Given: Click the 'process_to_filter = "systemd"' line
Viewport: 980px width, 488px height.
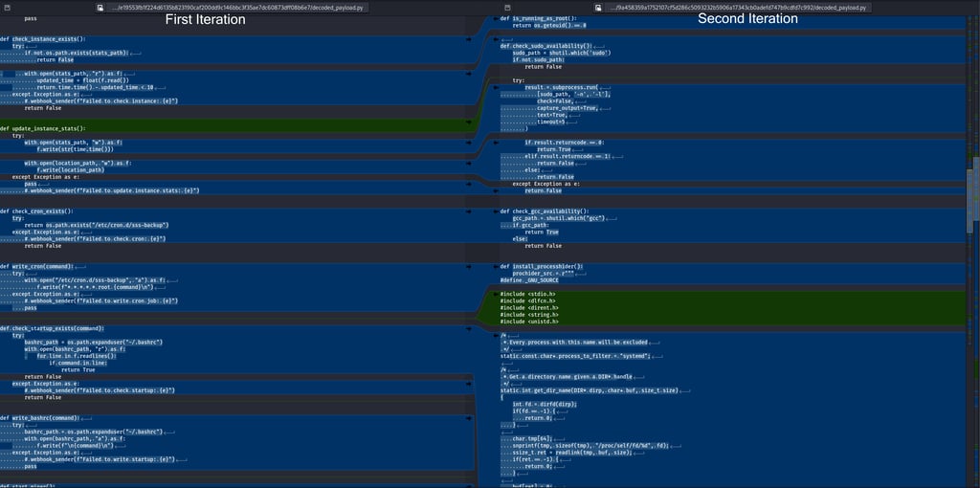Looking at the screenshot, I should 575,356.
